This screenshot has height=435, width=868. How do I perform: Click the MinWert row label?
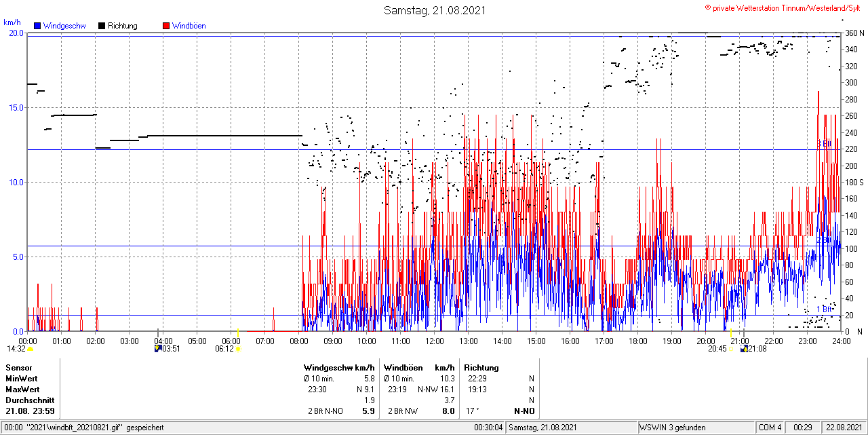(x=22, y=379)
